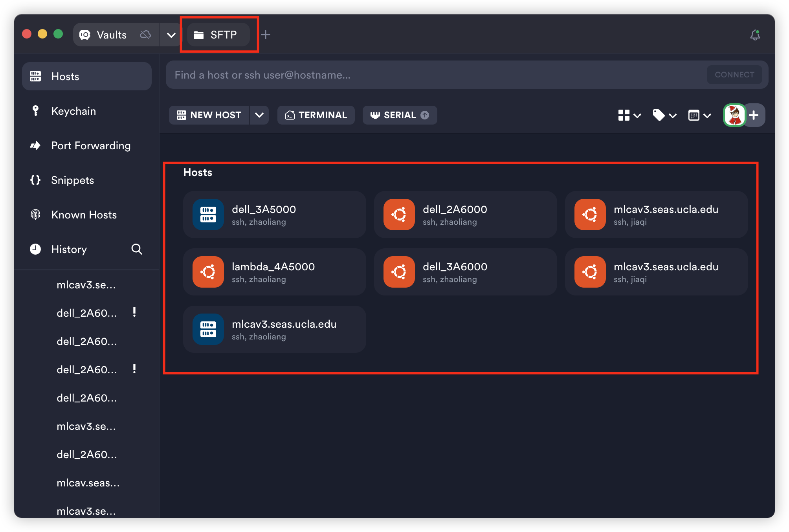Click the notification bell icon
This screenshot has height=532, width=789.
click(755, 35)
